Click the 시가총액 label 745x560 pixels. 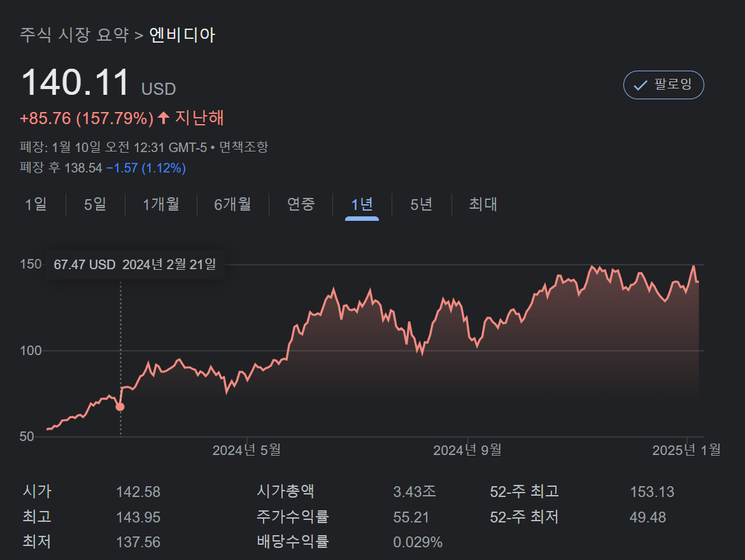click(x=285, y=491)
